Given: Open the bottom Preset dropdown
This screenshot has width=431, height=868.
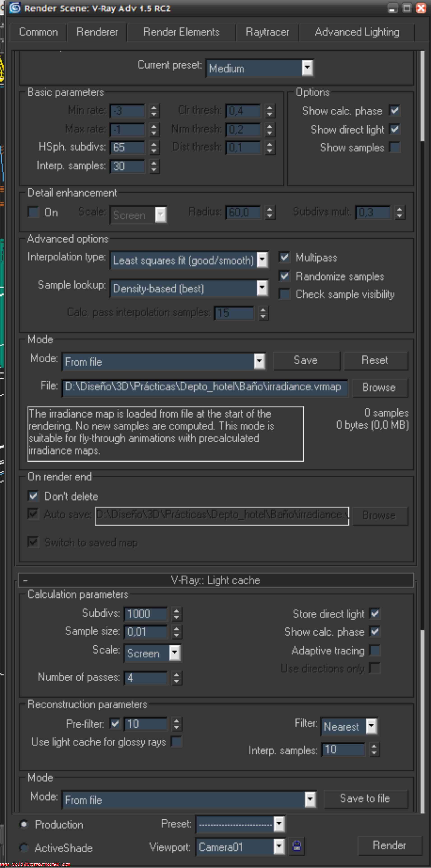Looking at the screenshot, I should tap(241, 824).
